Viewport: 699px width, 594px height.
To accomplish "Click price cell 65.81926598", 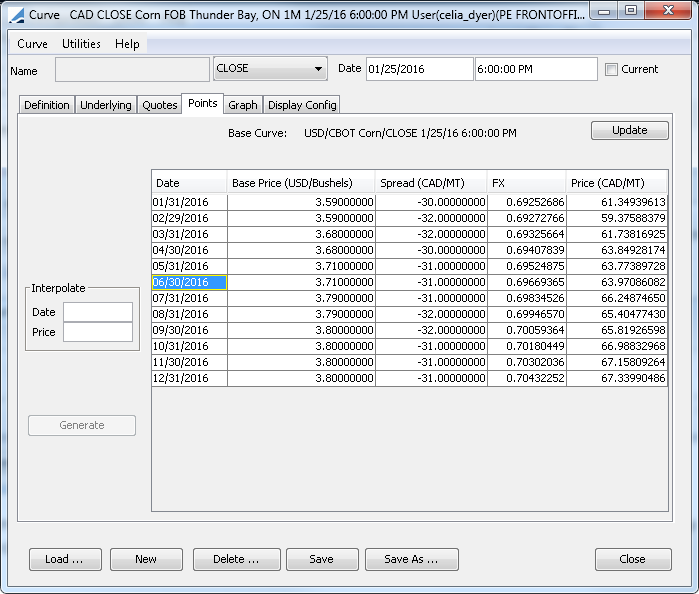I will point(617,330).
